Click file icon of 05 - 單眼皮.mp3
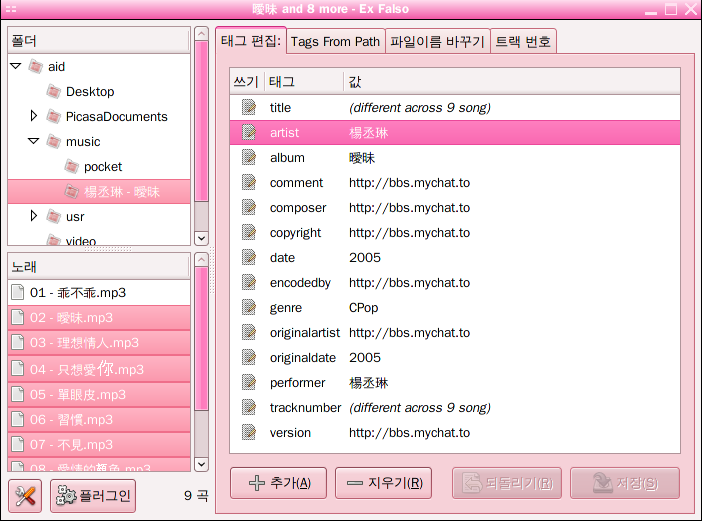Image resolution: width=702 pixels, height=521 pixels. coord(18,394)
